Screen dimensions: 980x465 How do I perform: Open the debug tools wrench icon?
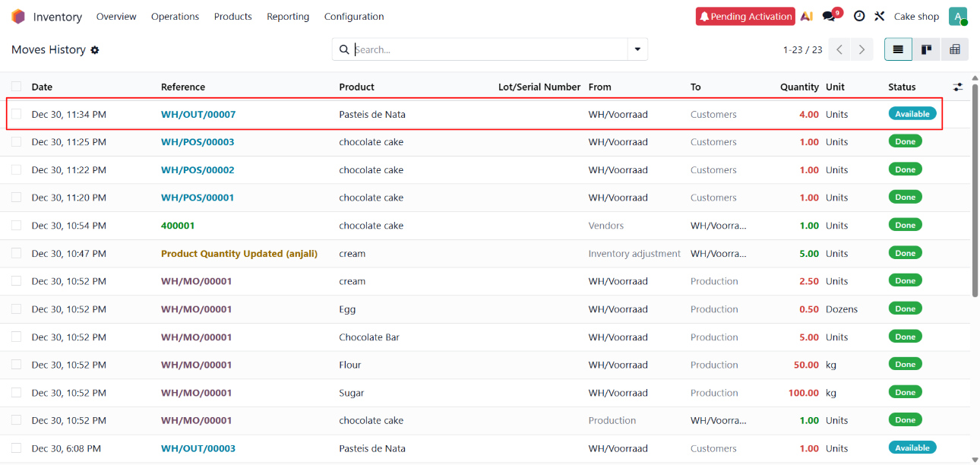pyautogui.click(x=880, y=17)
